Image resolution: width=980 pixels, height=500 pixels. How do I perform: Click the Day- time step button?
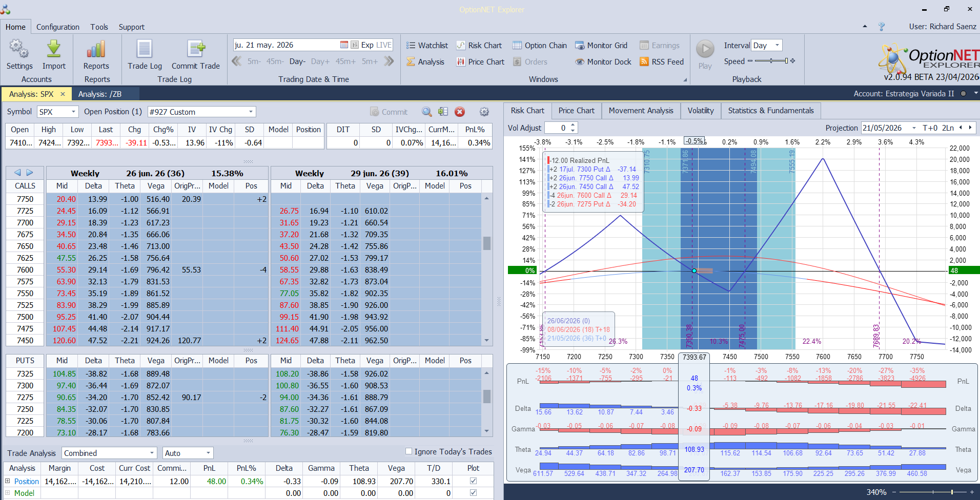[297, 61]
